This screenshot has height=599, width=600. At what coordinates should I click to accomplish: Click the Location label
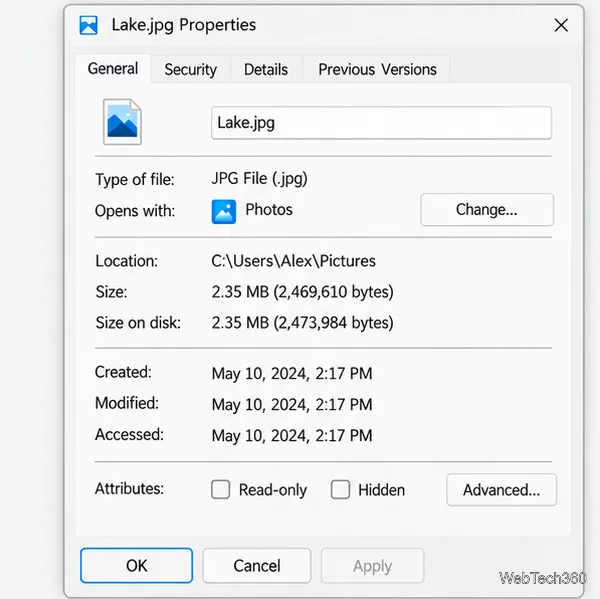pyautogui.click(x=126, y=261)
